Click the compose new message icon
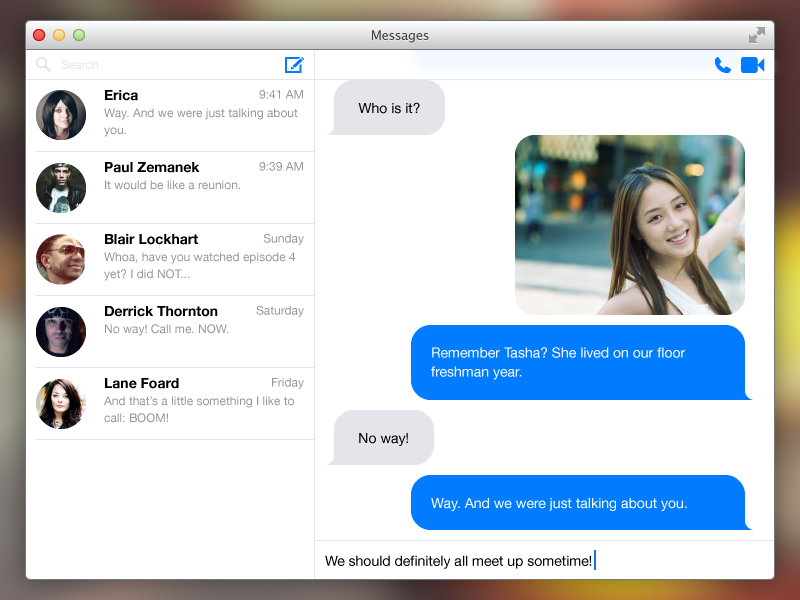This screenshot has width=800, height=600. 294,65
